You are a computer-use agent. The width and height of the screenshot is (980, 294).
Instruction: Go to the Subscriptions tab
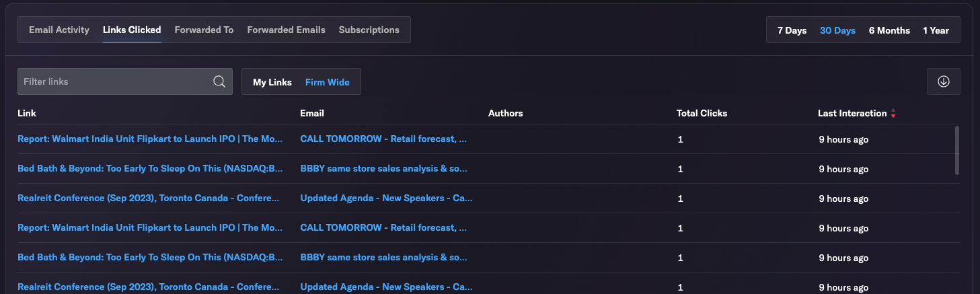click(x=369, y=30)
